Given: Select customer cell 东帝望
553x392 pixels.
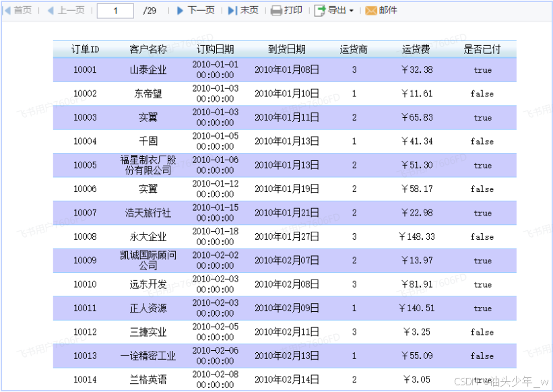Looking at the screenshot, I should tap(148, 94).
